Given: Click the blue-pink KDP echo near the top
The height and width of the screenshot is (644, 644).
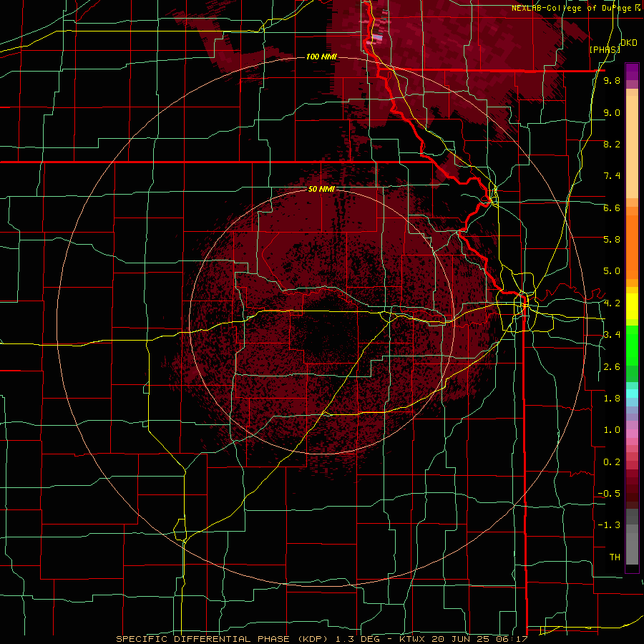Looking at the screenshot, I should click(x=376, y=39).
